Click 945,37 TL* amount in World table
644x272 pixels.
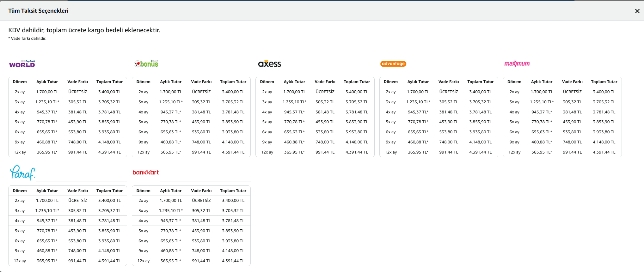47,112
